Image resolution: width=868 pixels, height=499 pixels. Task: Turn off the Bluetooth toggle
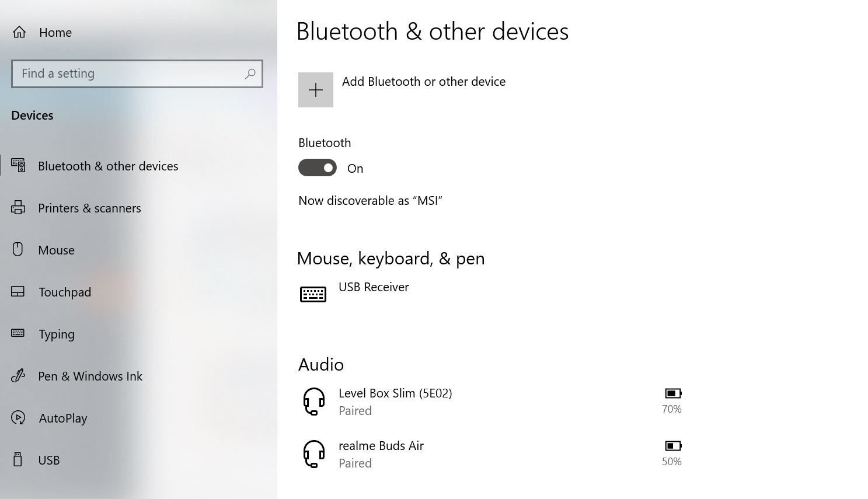(x=318, y=168)
